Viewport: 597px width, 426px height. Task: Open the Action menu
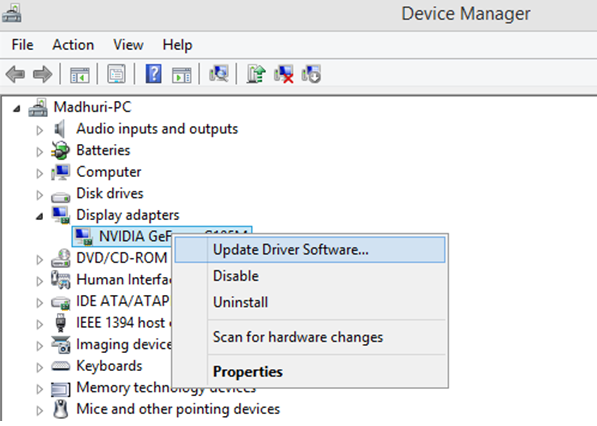click(x=73, y=45)
